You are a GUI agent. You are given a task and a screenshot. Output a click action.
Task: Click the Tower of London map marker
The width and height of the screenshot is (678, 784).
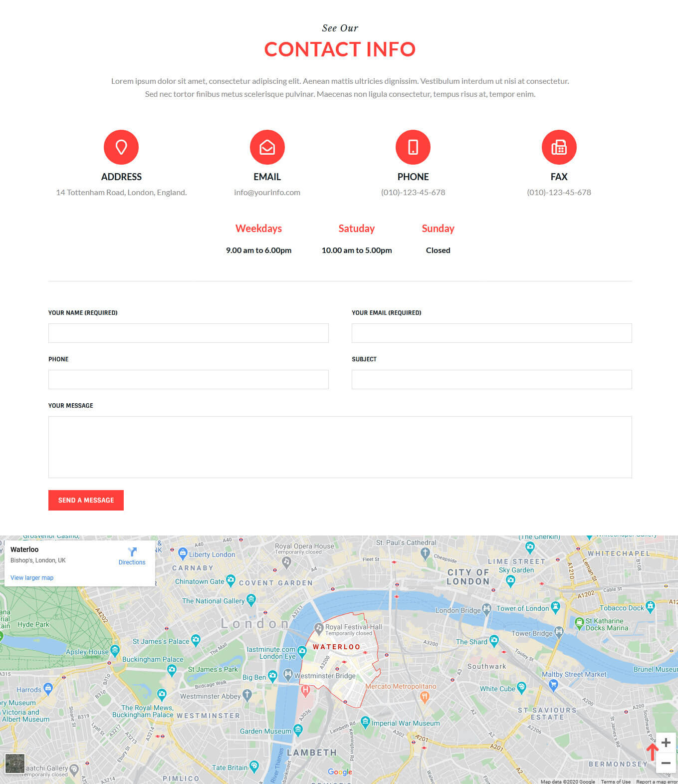tap(555, 607)
